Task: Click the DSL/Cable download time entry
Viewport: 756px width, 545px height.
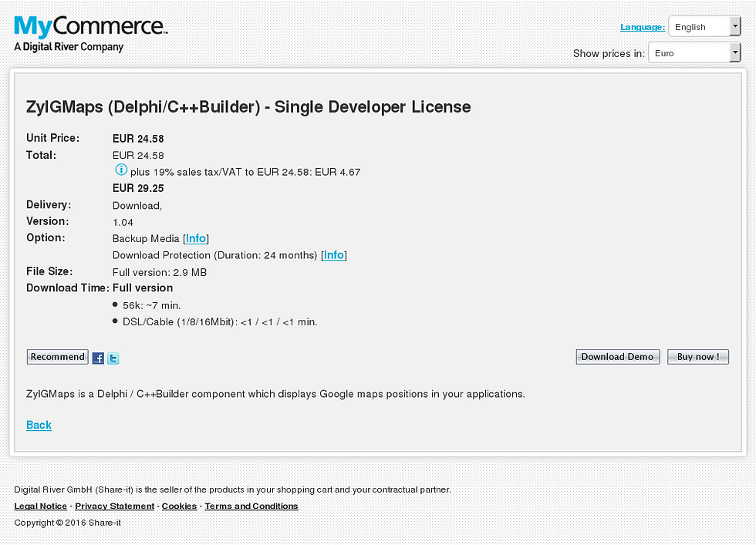Action: 220,322
